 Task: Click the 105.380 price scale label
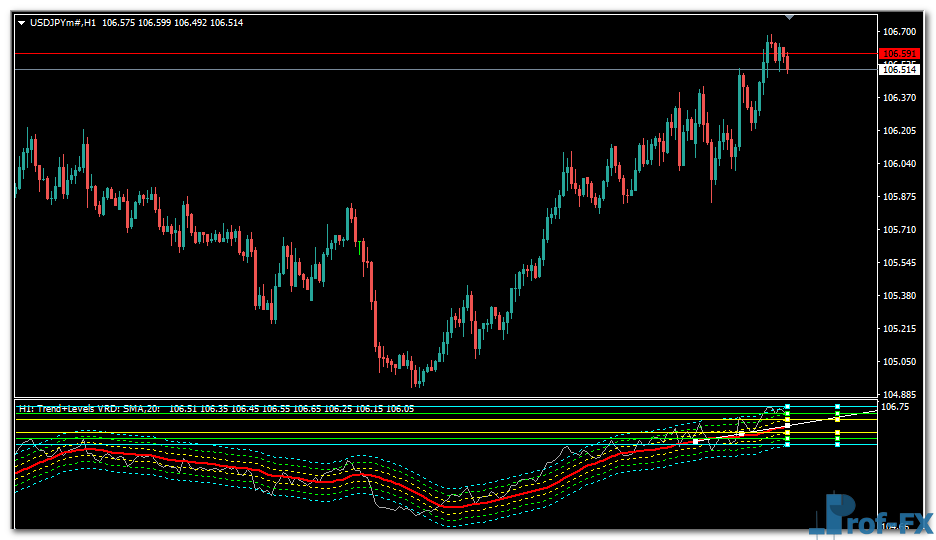(x=900, y=296)
